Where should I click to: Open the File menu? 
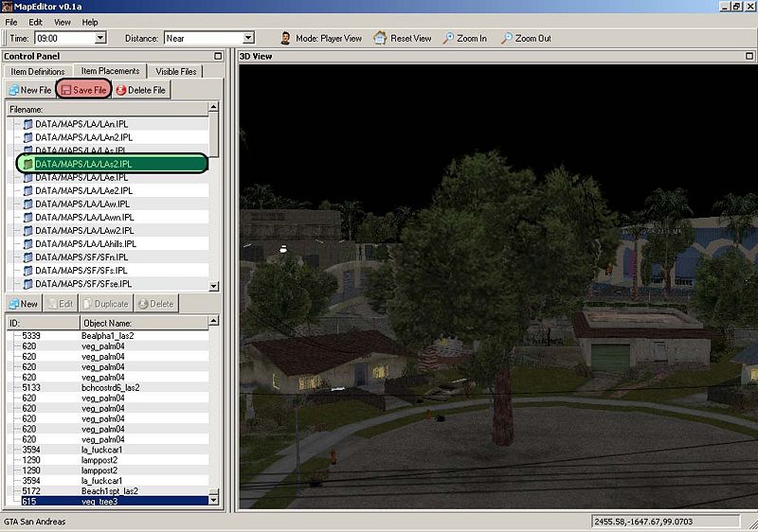pyautogui.click(x=11, y=22)
